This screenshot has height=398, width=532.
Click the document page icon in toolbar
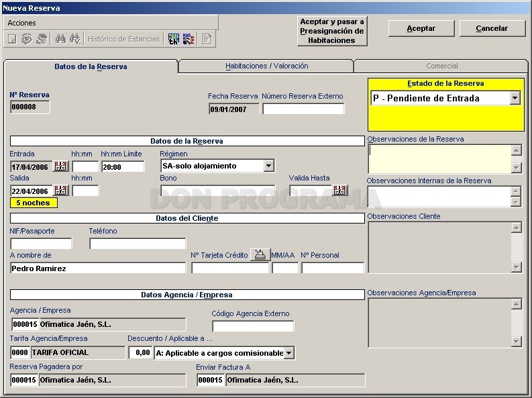[x=207, y=39]
